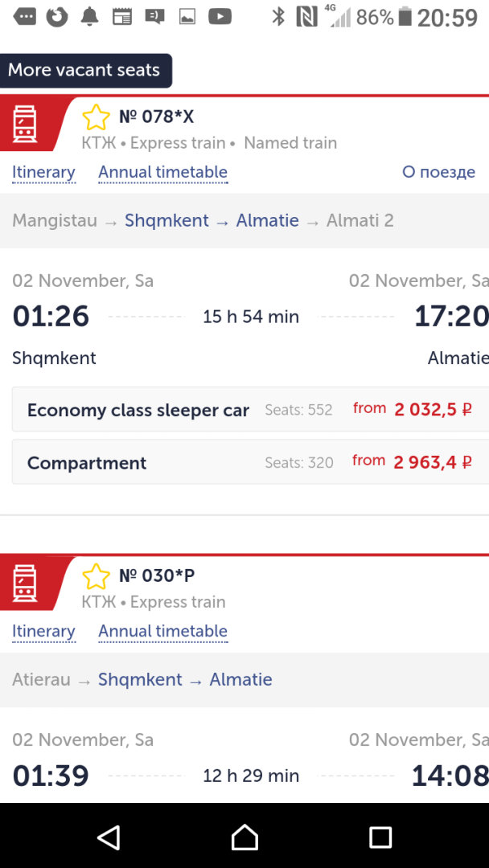Viewport: 489px width, 868px height.
Task: Tap Shqmkent station in 078*X route
Action: pos(166,221)
